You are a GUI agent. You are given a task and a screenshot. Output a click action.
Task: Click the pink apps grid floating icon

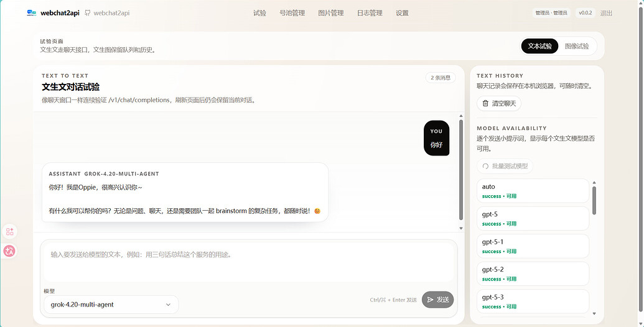pyautogui.click(x=10, y=232)
